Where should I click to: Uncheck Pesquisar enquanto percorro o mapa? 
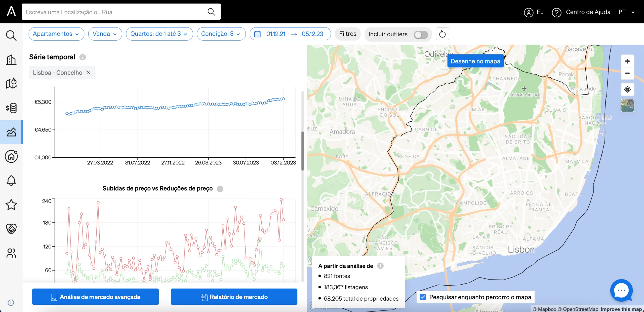423,297
